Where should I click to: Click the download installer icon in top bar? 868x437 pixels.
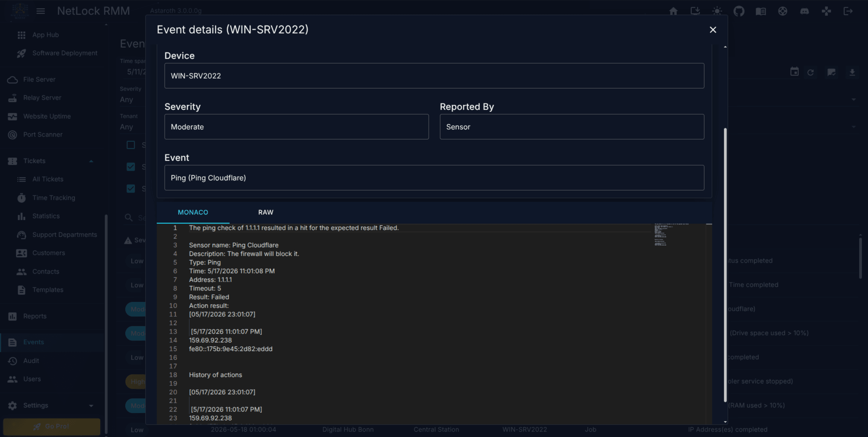[x=695, y=11]
